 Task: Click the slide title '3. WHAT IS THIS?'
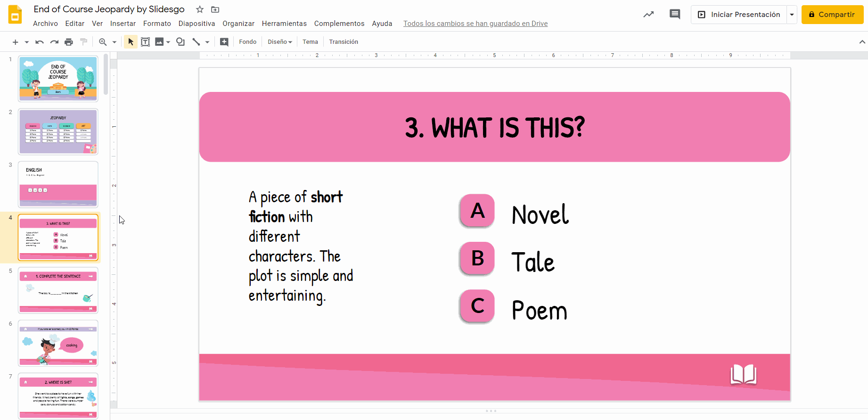coord(495,128)
